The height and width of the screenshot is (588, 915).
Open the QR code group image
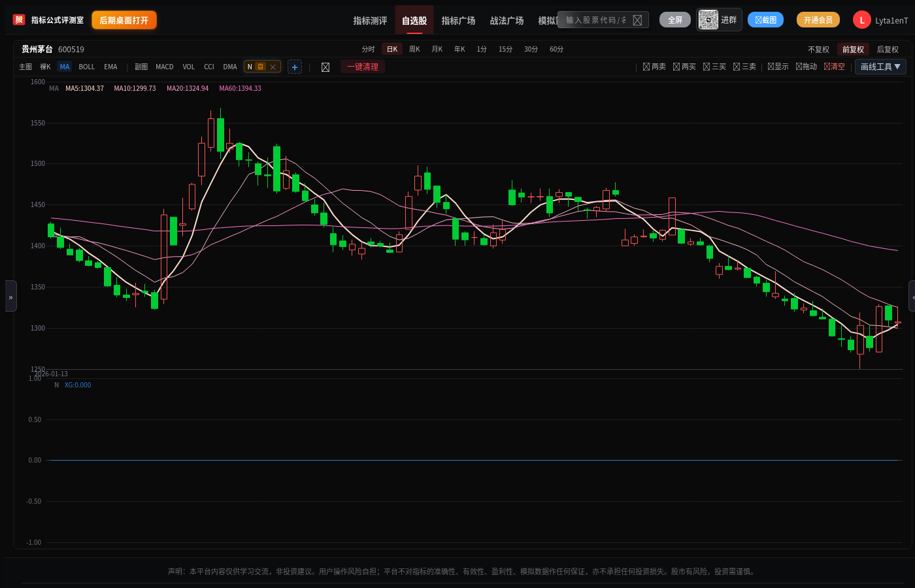[708, 20]
